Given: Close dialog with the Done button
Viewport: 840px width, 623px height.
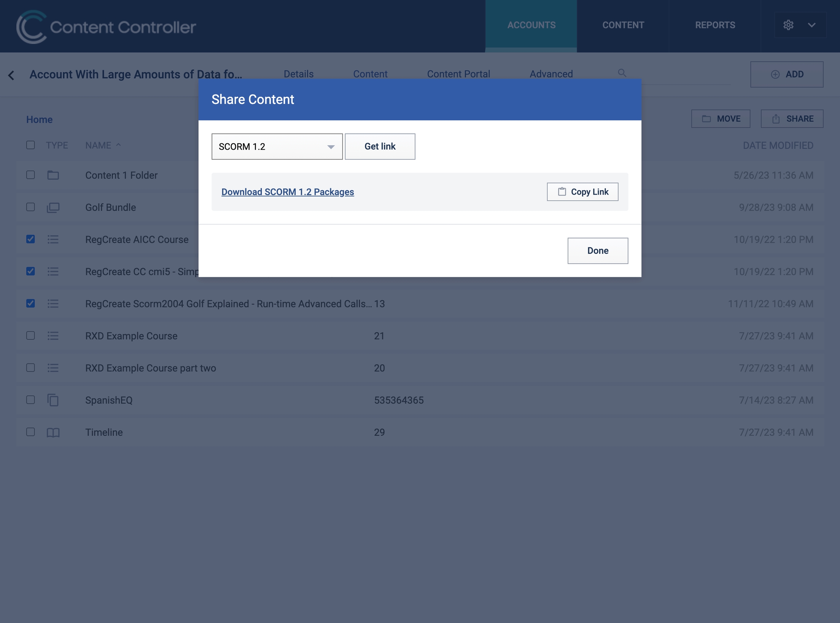Looking at the screenshot, I should (598, 250).
